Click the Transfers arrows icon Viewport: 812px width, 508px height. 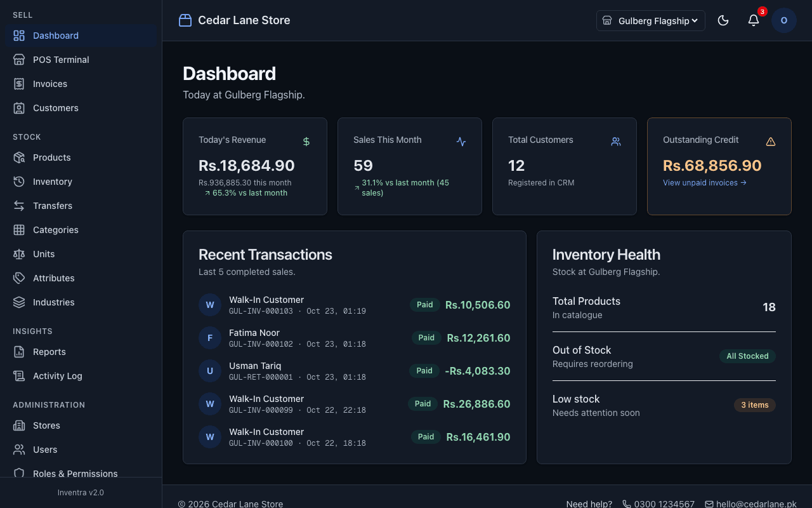pyautogui.click(x=19, y=206)
